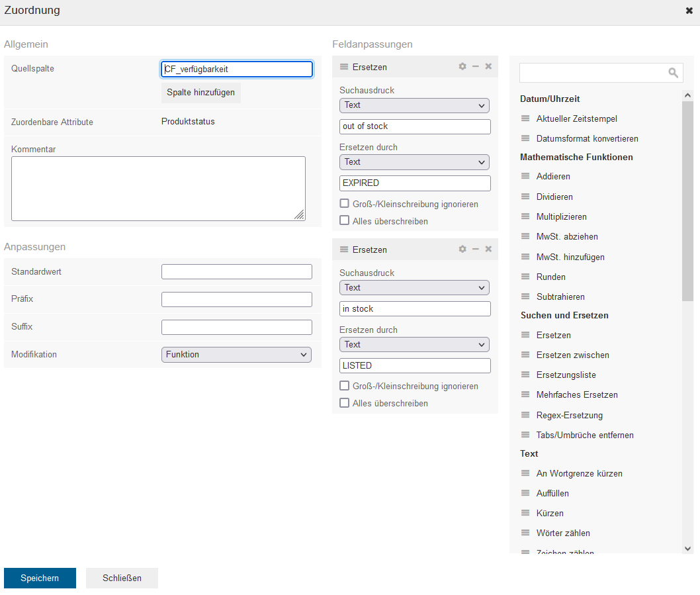Click handle icon next to Multiplizieren
Viewport: 700px width, 595px height.
[x=525, y=216]
